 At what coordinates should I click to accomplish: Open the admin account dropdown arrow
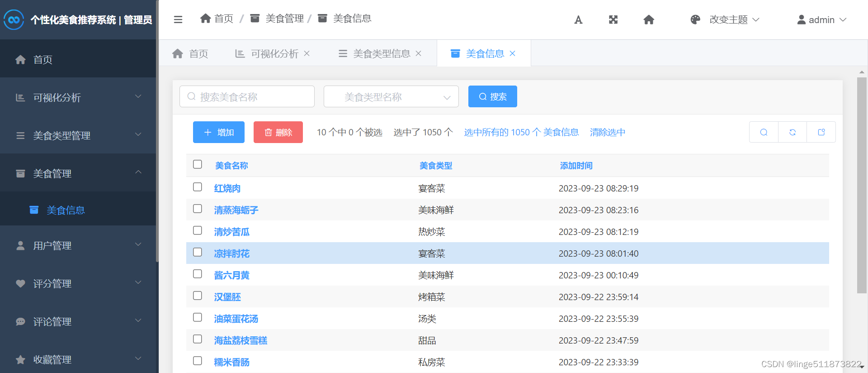tap(843, 19)
